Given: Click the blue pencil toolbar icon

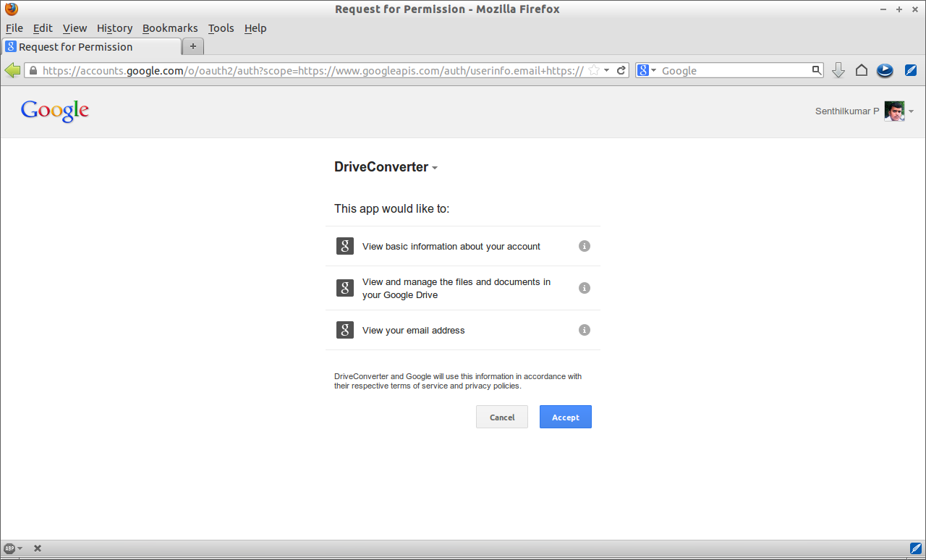Looking at the screenshot, I should tap(911, 70).
